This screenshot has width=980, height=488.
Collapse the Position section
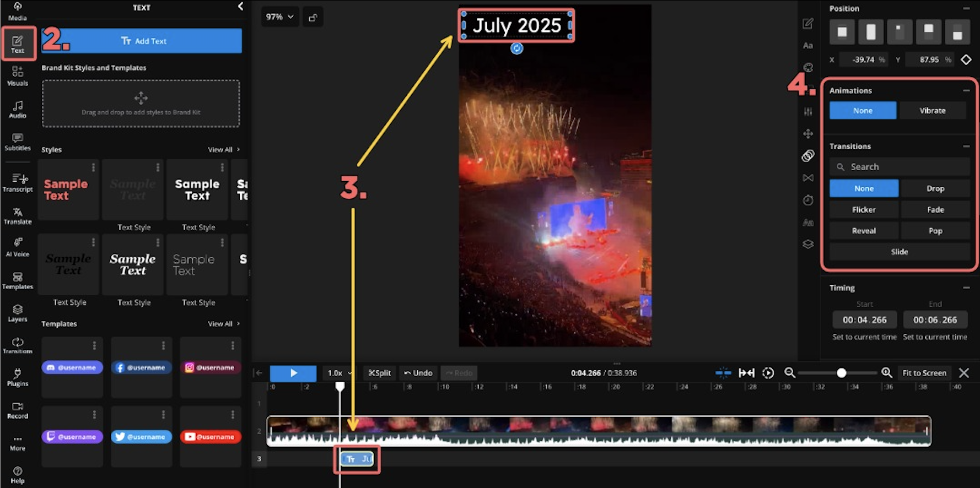966,8
